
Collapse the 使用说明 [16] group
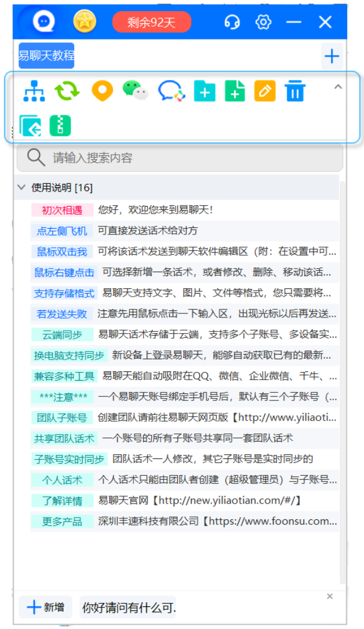[x=21, y=187]
